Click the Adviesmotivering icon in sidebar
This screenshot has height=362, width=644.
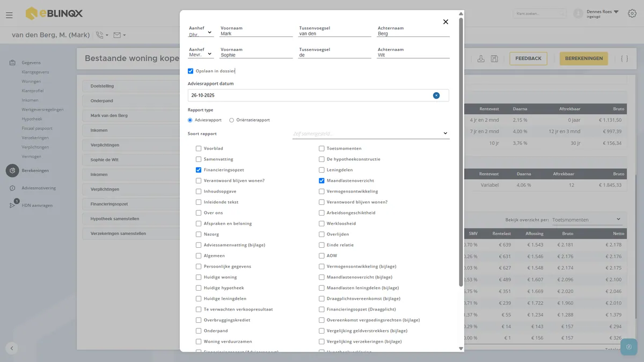click(x=12, y=188)
